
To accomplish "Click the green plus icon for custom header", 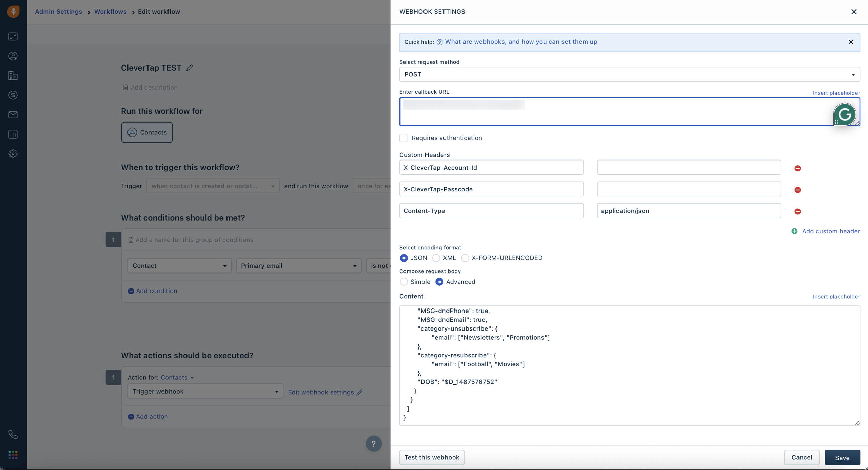I will tap(794, 231).
